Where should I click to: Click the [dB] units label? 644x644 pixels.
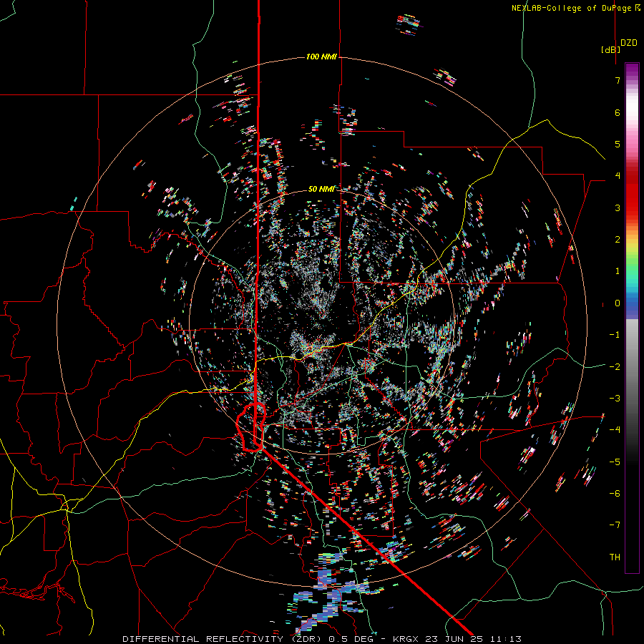pyautogui.click(x=611, y=49)
